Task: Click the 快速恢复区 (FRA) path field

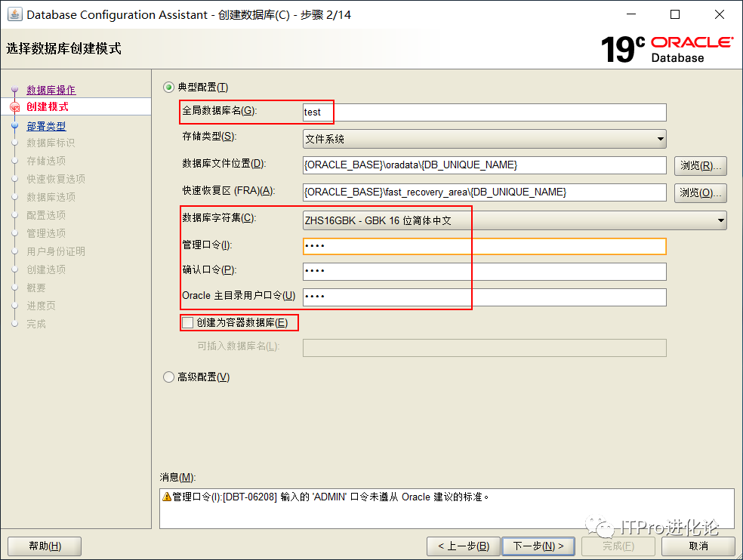Action: coord(484,192)
